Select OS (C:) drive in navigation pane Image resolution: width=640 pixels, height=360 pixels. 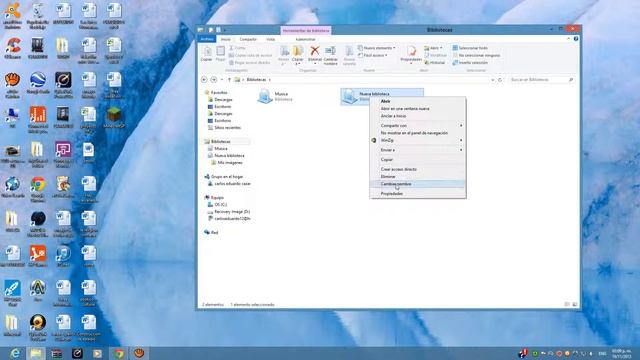[x=218, y=204]
